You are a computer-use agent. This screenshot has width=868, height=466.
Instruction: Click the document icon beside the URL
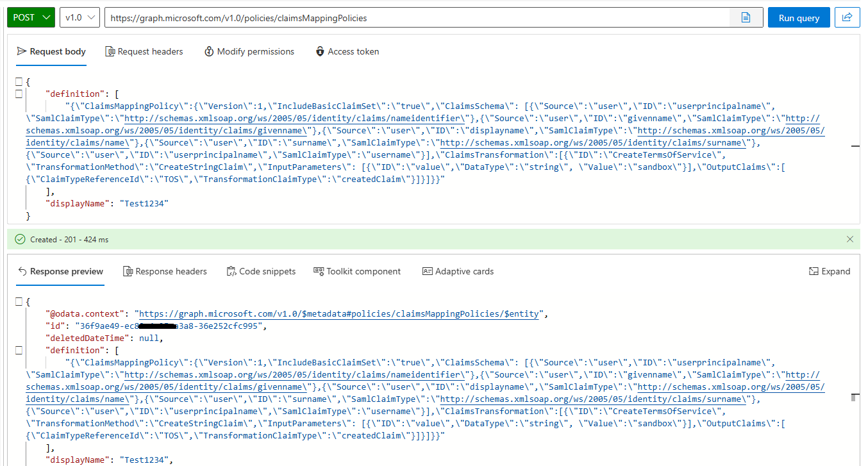pos(746,18)
